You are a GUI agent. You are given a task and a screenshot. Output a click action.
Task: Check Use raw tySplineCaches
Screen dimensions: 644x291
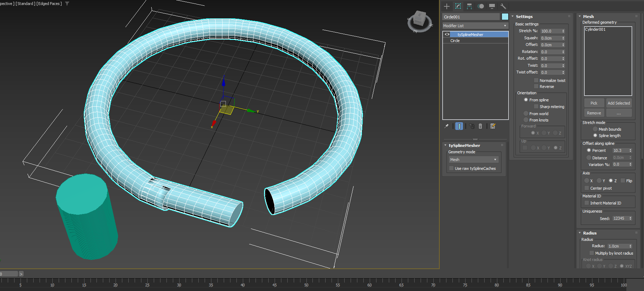[x=451, y=168]
